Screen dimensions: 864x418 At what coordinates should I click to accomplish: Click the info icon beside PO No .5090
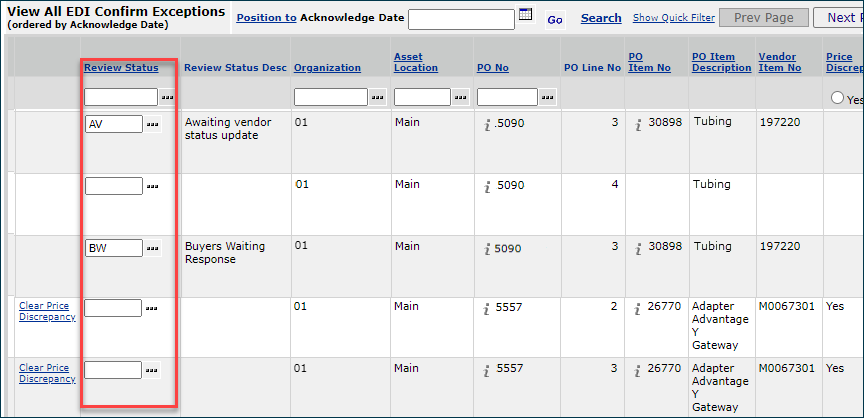[487, 125]
